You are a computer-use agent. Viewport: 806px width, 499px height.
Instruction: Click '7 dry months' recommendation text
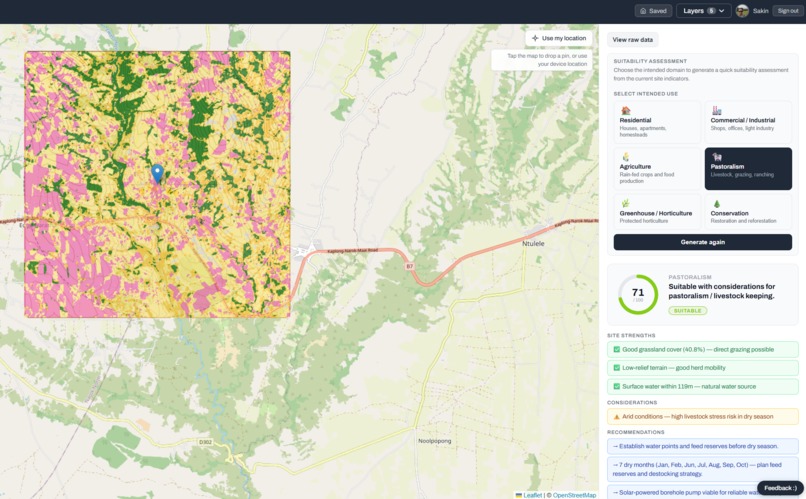(702, 469)
